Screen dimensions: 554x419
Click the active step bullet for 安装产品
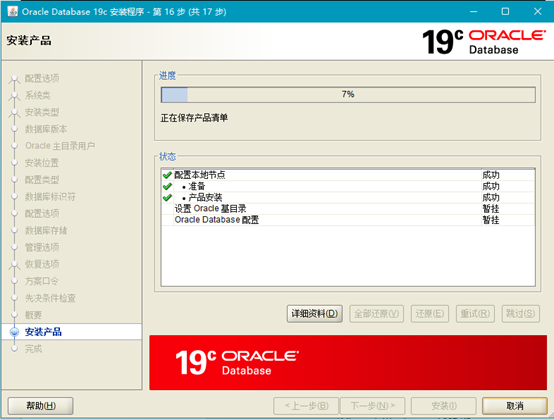(14, 332)
